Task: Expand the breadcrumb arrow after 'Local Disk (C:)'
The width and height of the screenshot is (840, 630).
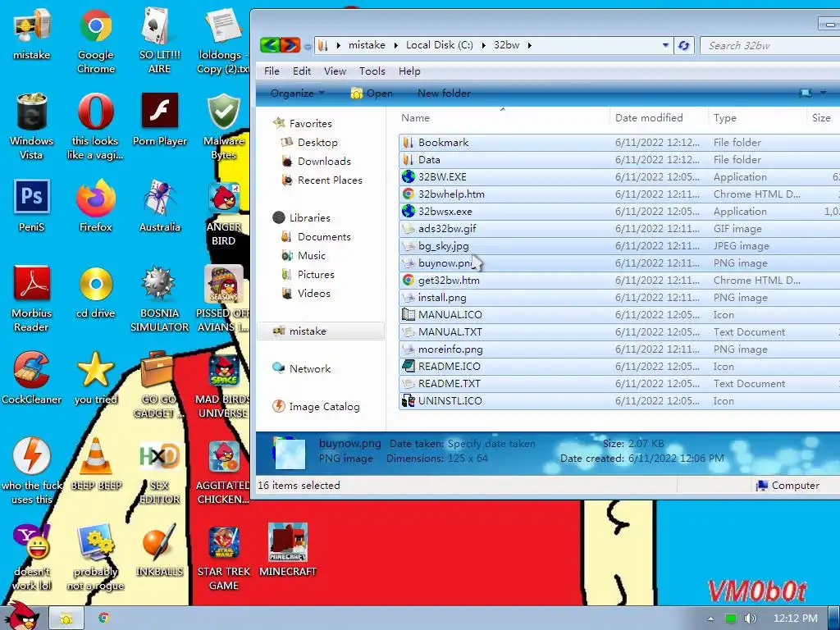Action: tap(483, 46)
